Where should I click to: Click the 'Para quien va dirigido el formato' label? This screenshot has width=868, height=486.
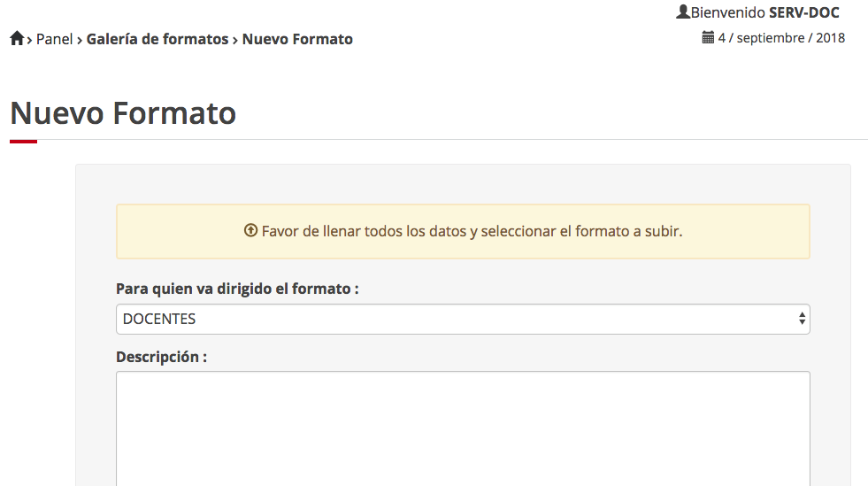tap(237, 289)
